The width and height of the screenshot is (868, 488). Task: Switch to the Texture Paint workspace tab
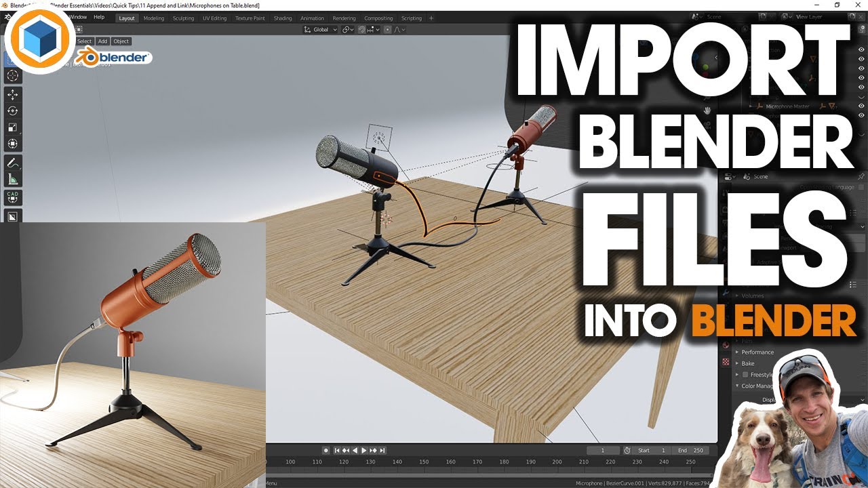coord(250,18)
